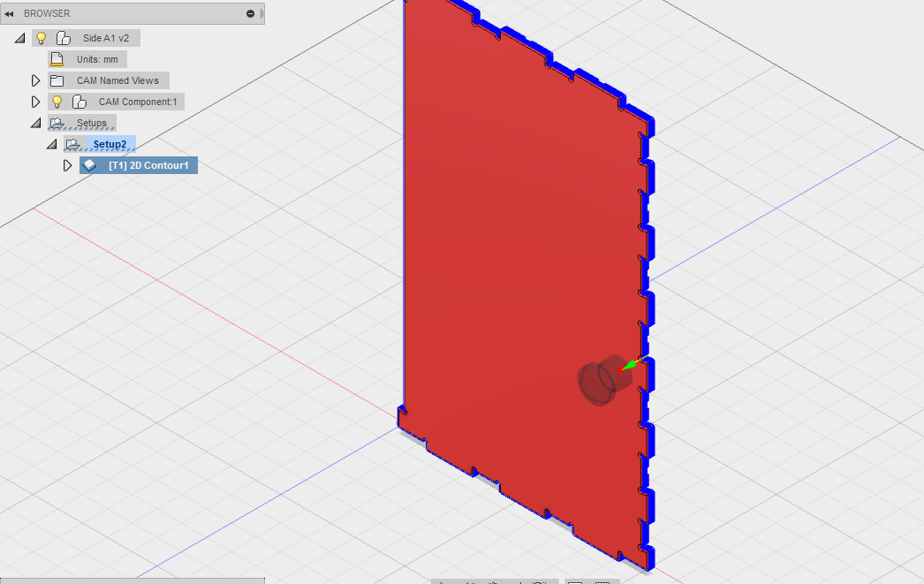
Task: Expand the [T1] 2D Contour1 operation
Action: coord(67,165)
